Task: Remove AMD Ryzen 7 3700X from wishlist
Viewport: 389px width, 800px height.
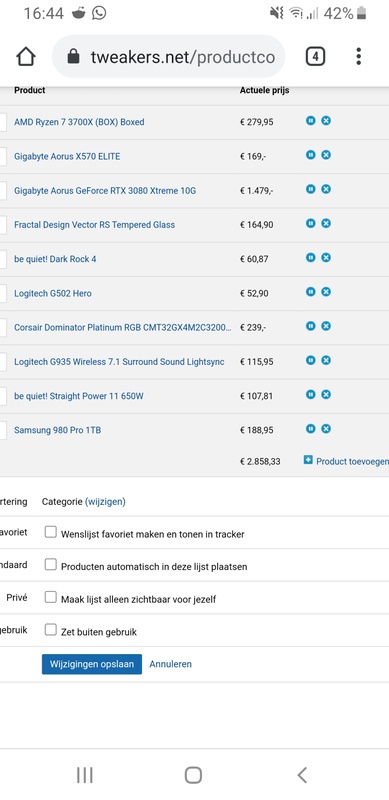Action: click(326, 120)
